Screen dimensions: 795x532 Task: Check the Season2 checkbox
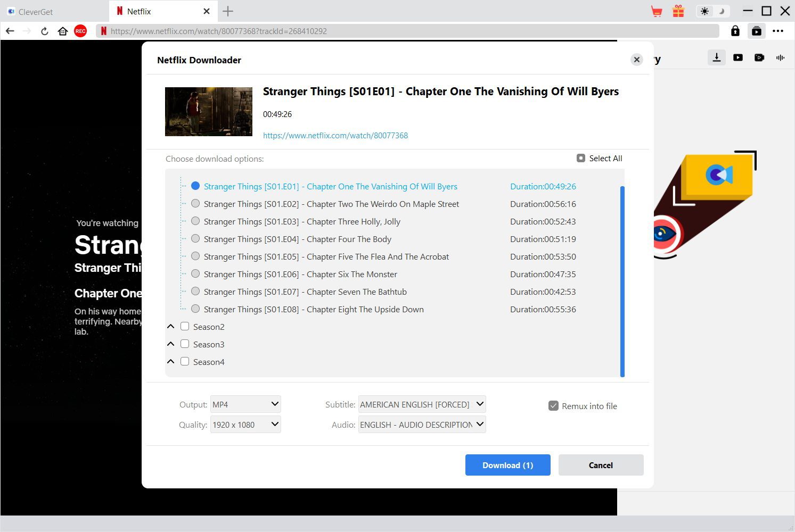185,326
